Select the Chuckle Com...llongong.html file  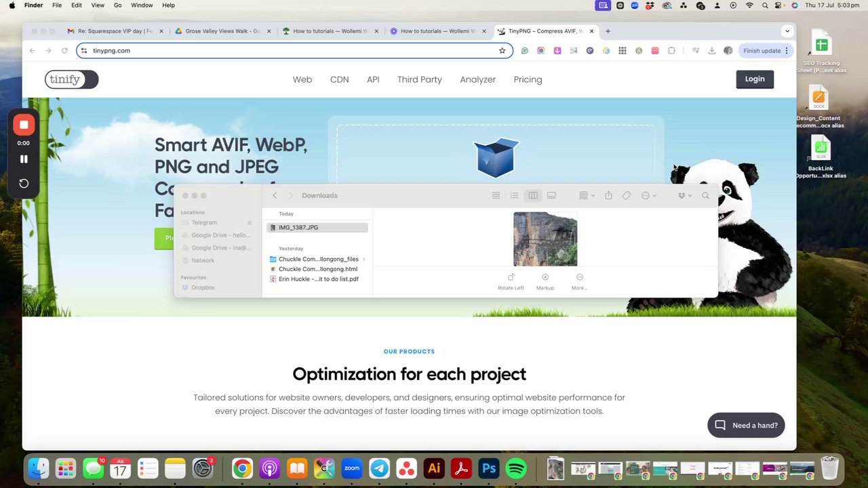click(317, 269)
